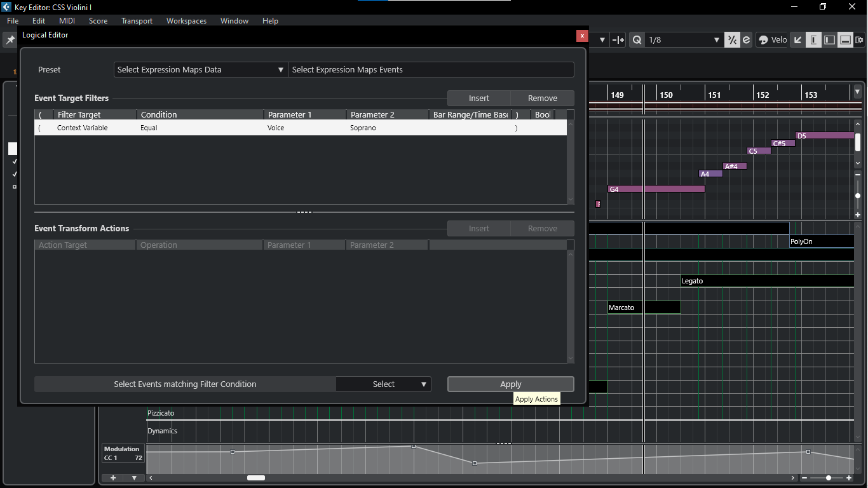Click the diagonal arrow icon in toolbar

pos(799,40)
